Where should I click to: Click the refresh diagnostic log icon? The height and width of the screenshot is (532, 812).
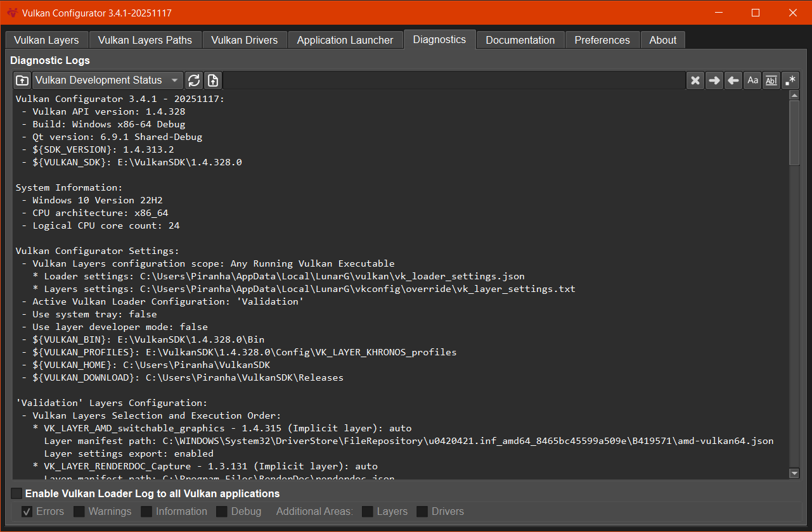click(x=194, y=80)
